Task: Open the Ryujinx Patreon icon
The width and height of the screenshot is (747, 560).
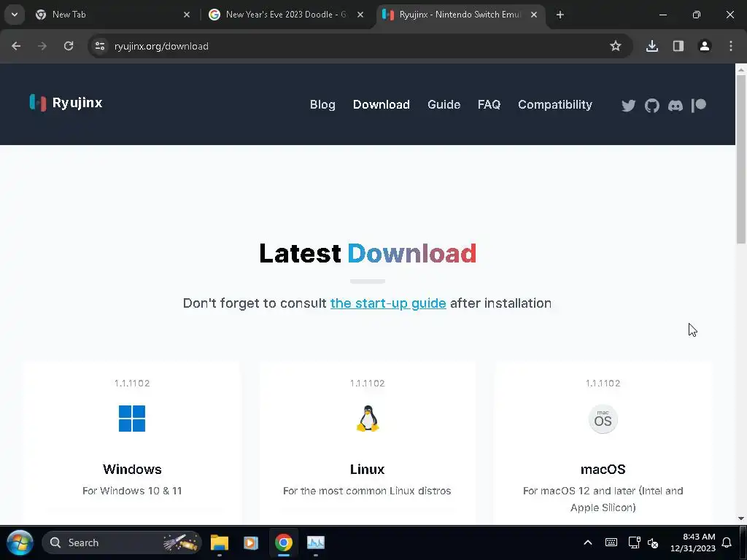Action: point(698,105)
